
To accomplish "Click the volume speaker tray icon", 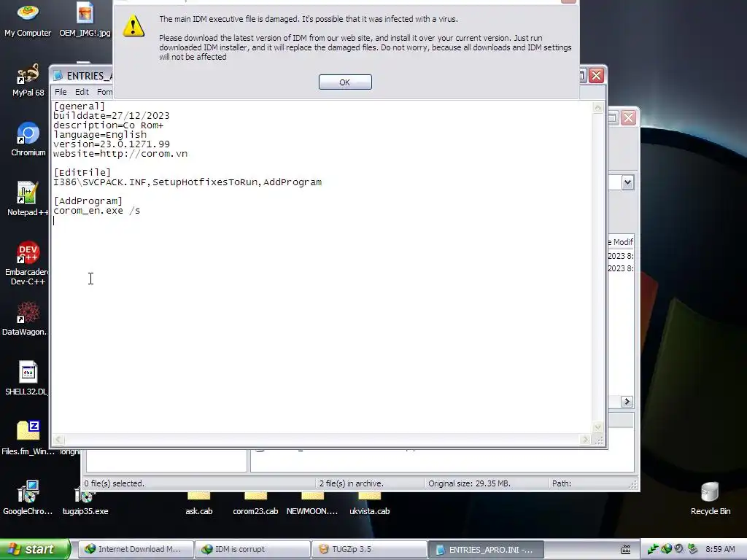I will point(679,549).
